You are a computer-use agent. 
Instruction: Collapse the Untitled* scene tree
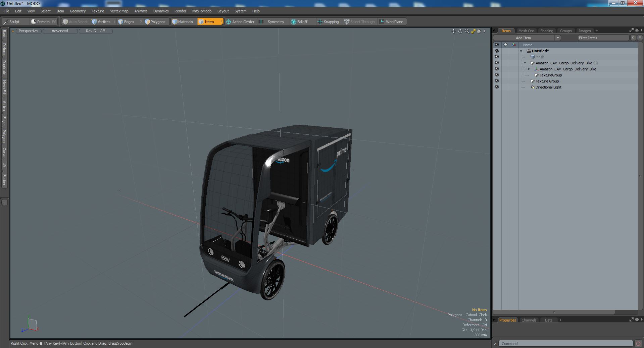(x=521, y=51)
